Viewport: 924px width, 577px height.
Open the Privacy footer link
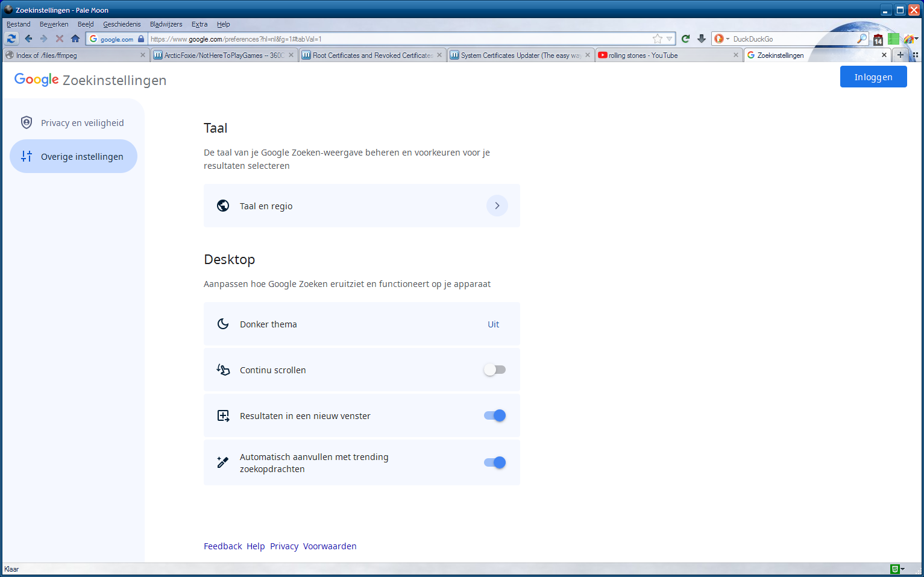click(x=284, y=546)
